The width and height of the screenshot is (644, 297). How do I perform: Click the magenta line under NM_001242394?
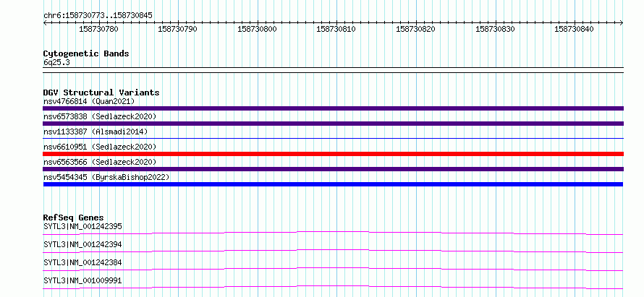(333, 251)
